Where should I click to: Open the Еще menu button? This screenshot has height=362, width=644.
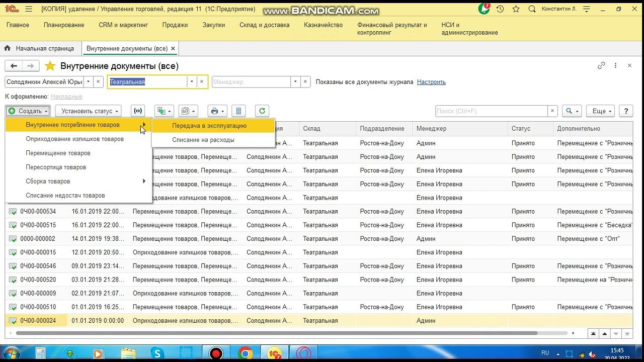[x=602, y=111]
